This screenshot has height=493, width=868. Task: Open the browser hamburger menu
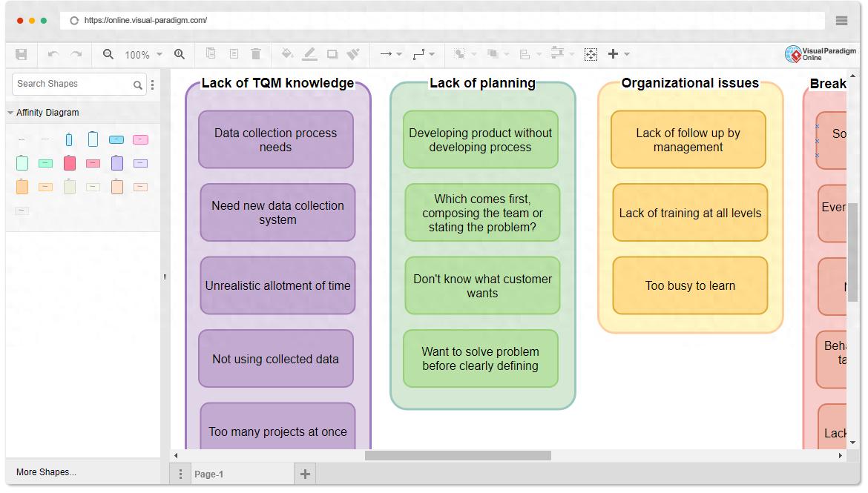click(x=841, y=21)
